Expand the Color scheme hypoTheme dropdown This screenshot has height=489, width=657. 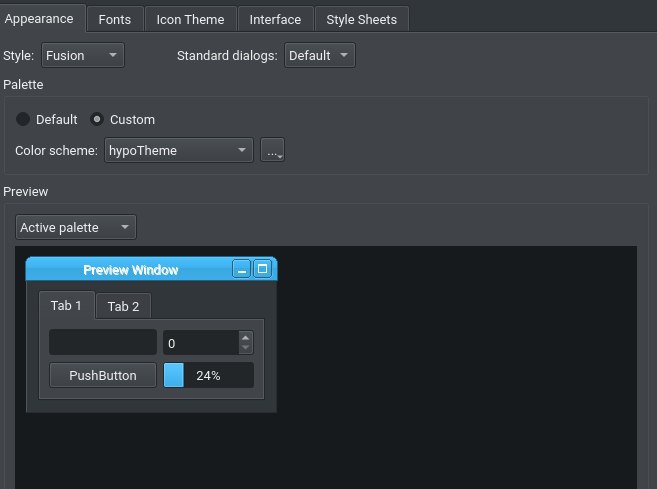(178, 150)
